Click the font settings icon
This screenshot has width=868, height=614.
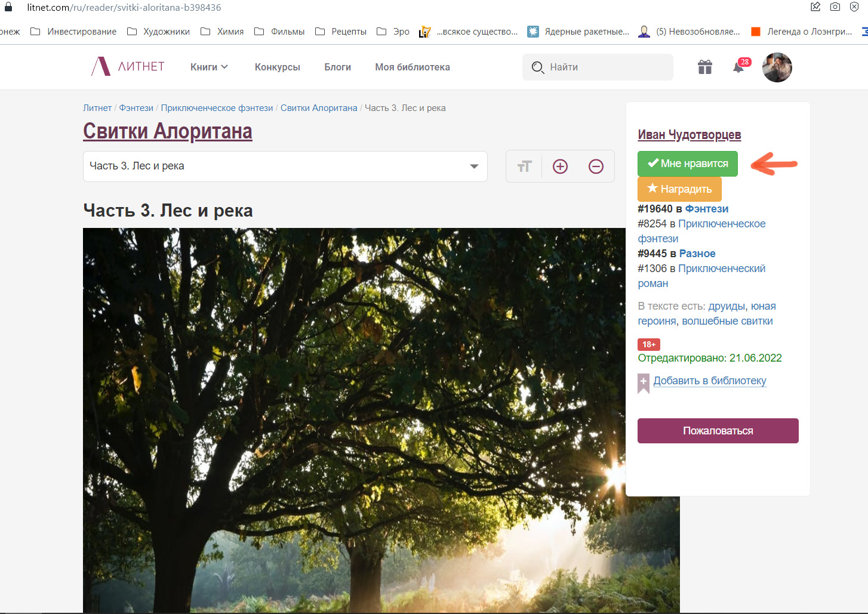coord(524,166)
